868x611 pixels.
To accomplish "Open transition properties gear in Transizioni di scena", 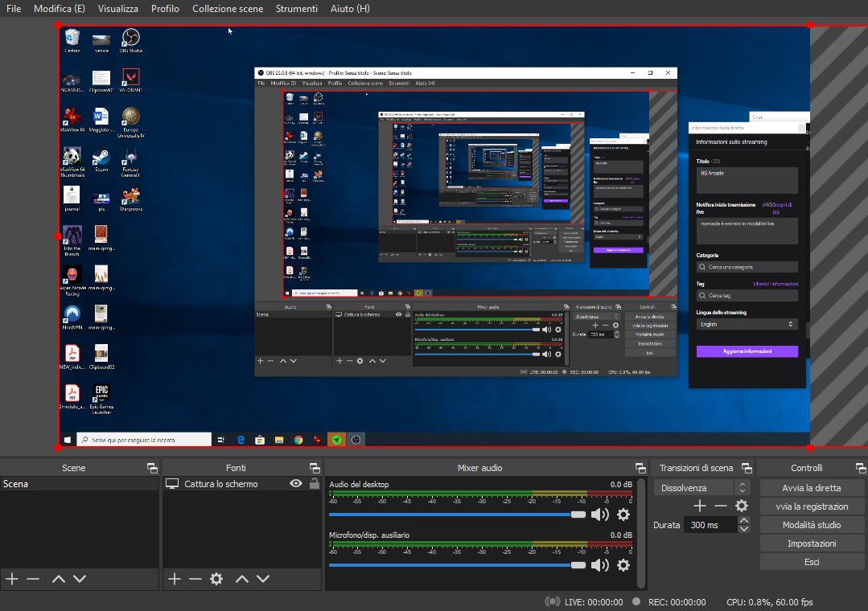I will click(x=742, y=506).
